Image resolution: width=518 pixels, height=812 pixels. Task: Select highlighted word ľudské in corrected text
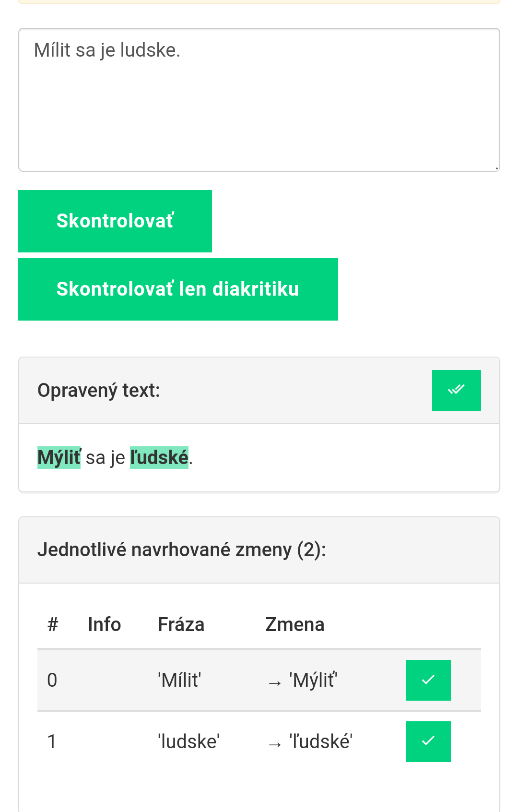[x=159, y=457]
